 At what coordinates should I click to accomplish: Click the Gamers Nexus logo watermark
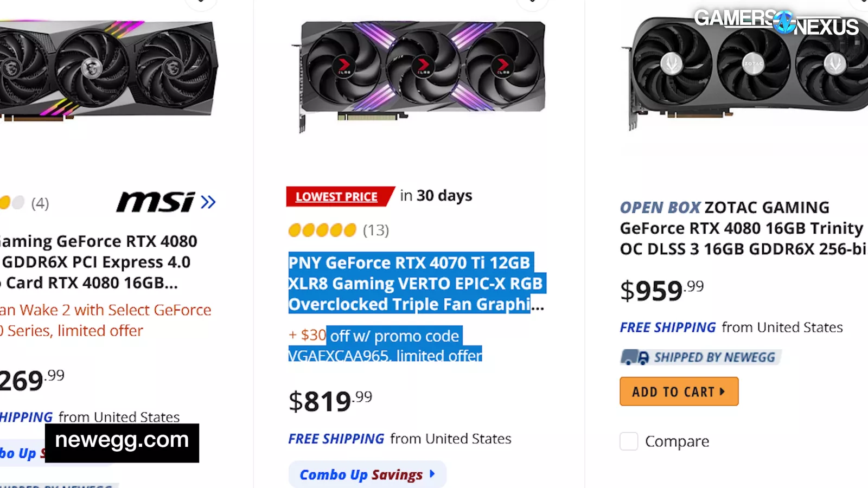click(x=776, y=23)
